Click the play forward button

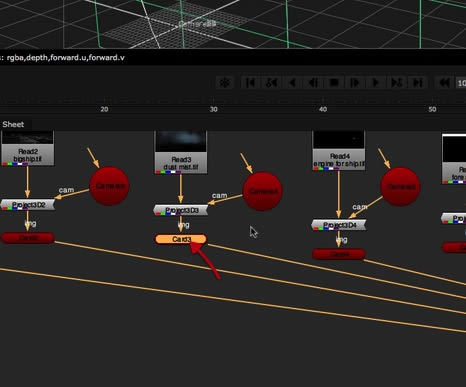point(375,82)
